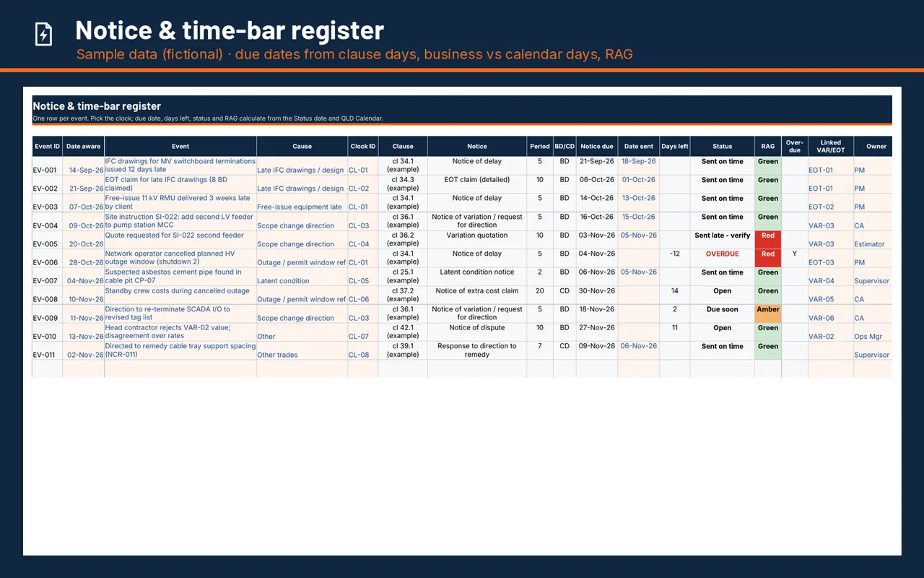This screenshot has width=924, height=578.
Task: Select the 'Suspected asbestos cement pipe' event cell
Action: [x=180, y=276]
